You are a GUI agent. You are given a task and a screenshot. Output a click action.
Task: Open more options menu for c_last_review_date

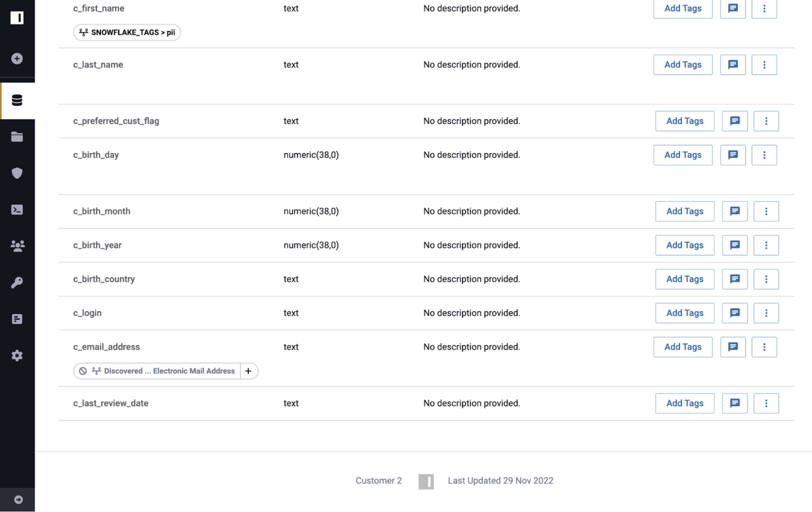click(x=766, y=403)
